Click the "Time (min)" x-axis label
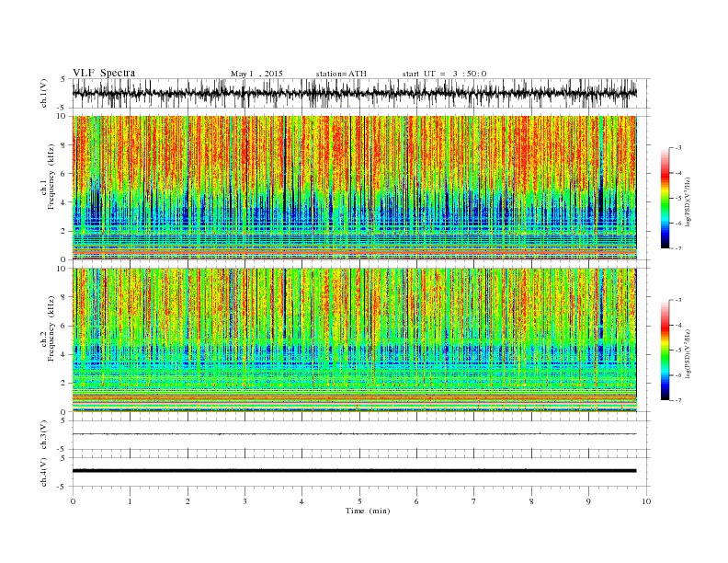 point(368,511)
